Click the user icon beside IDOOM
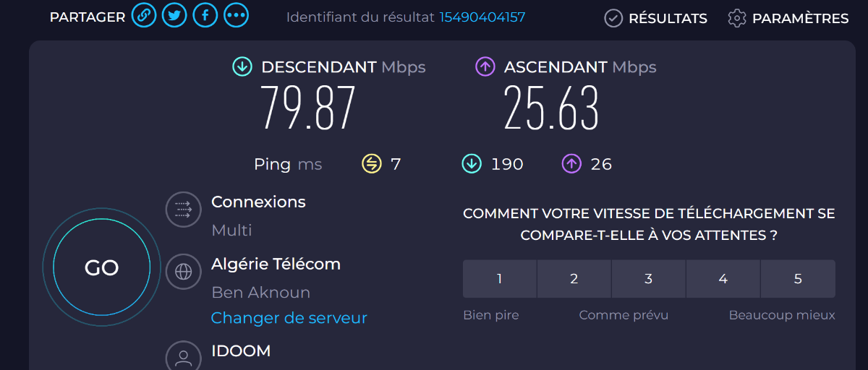 [x=183, y=357]
